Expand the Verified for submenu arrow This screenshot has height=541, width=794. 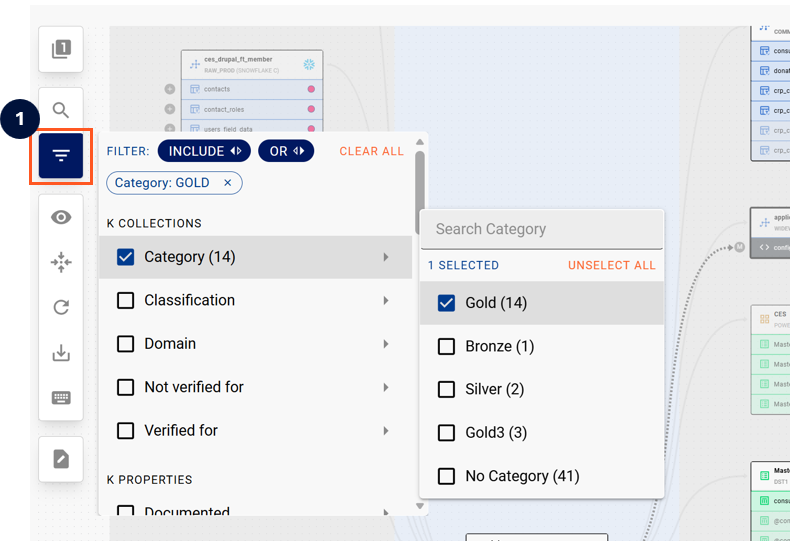click(386, 431)
